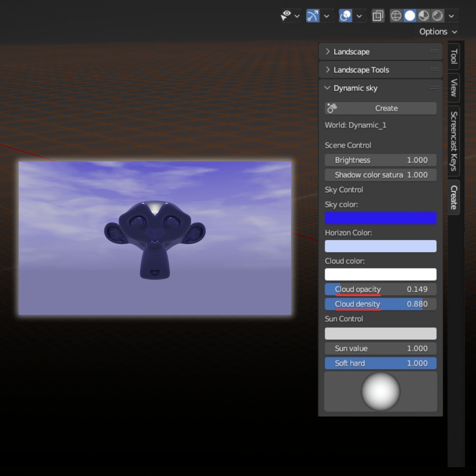Switch to solid viewport shading
Viewport: 476px width, 476px height.
410,16
